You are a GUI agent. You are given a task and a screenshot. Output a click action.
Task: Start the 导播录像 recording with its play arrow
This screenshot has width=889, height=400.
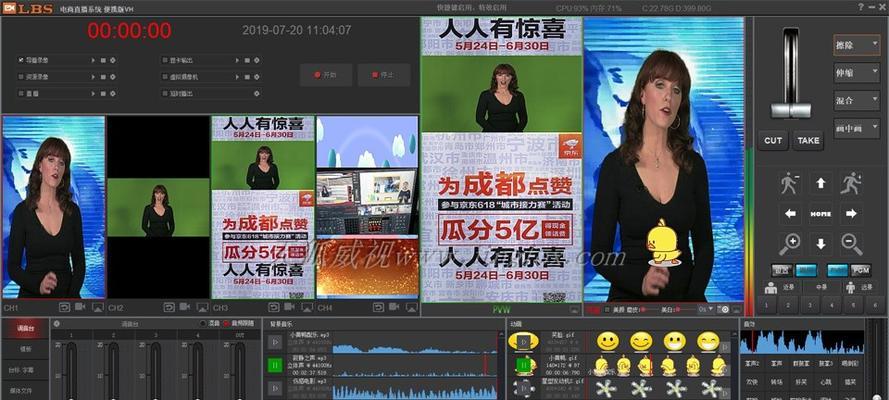[94, 60]
